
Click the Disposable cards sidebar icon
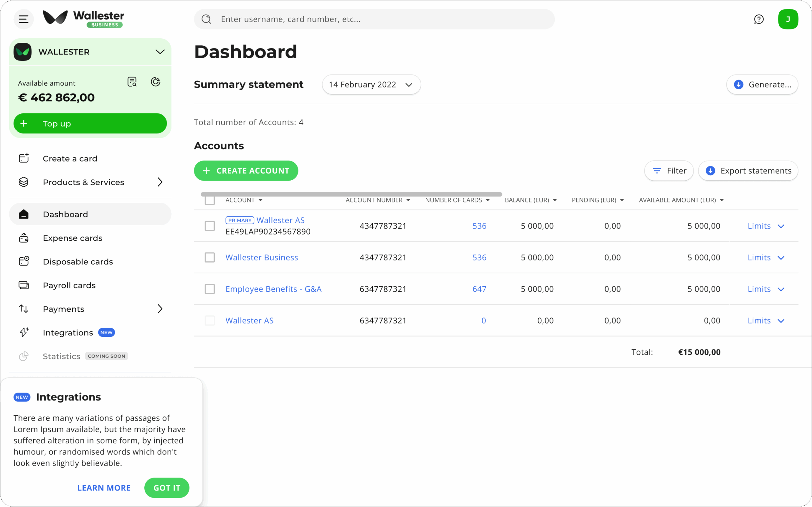click(x=23, y=261)
